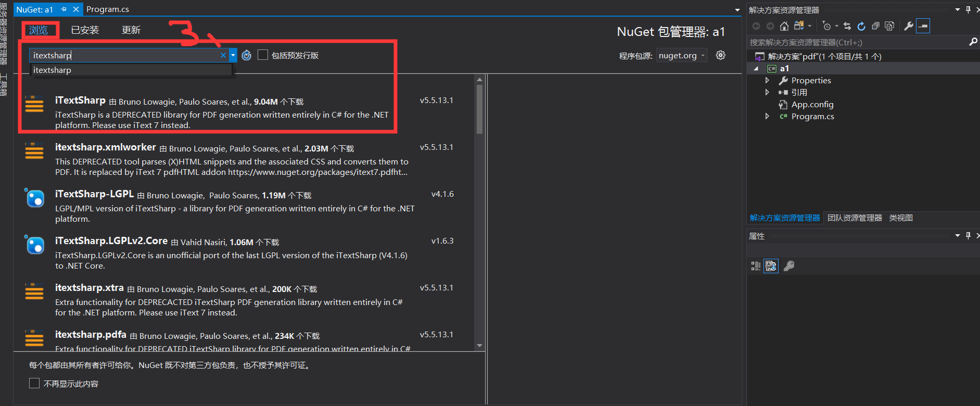
Task: Expand the Program.cs node
Action: click(767, 116)
